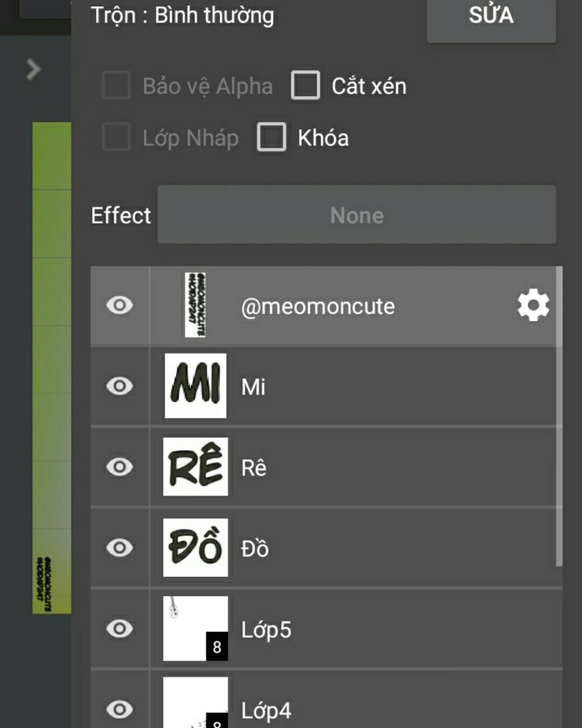
Task: Open the Effect None dropdown
Action: (356, 215)
